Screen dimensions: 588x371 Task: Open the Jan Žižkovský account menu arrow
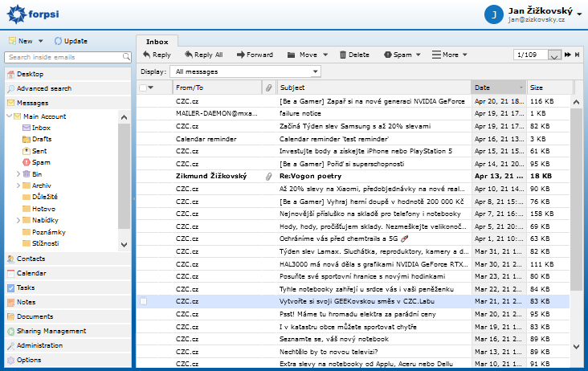(x=579, y=14)
